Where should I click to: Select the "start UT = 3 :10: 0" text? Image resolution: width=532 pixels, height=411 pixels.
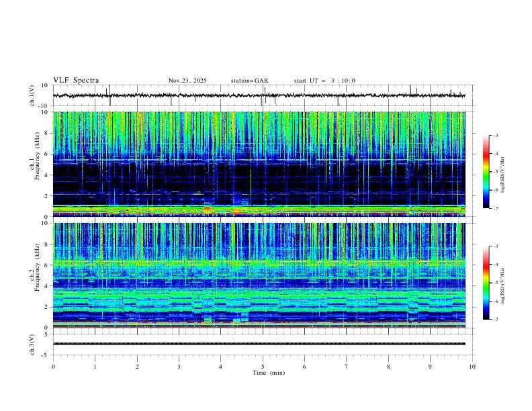click(x=324, y=81)
